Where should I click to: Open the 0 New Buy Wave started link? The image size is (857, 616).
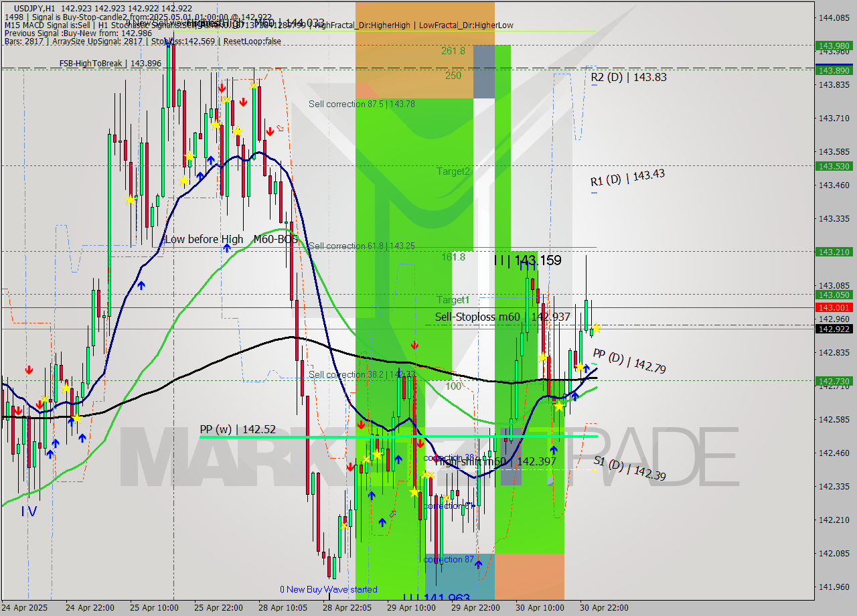(x=330, y=589)
